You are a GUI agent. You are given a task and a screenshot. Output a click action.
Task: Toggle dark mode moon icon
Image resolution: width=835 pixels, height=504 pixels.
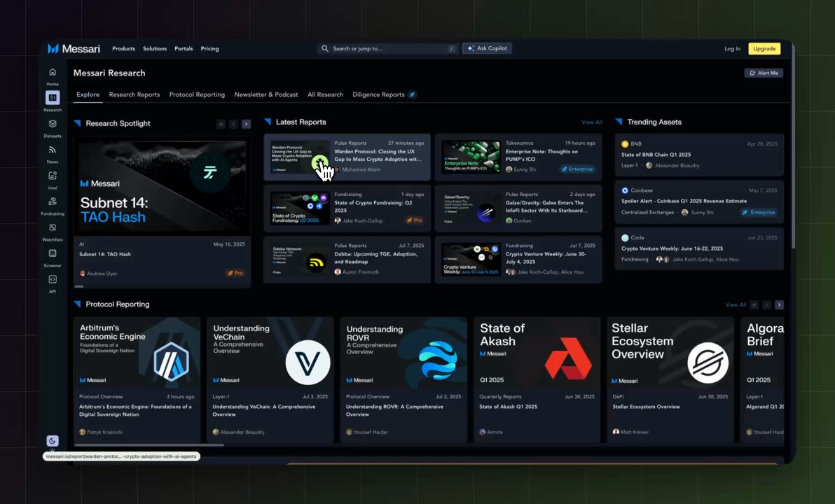(x=52, y=441)
